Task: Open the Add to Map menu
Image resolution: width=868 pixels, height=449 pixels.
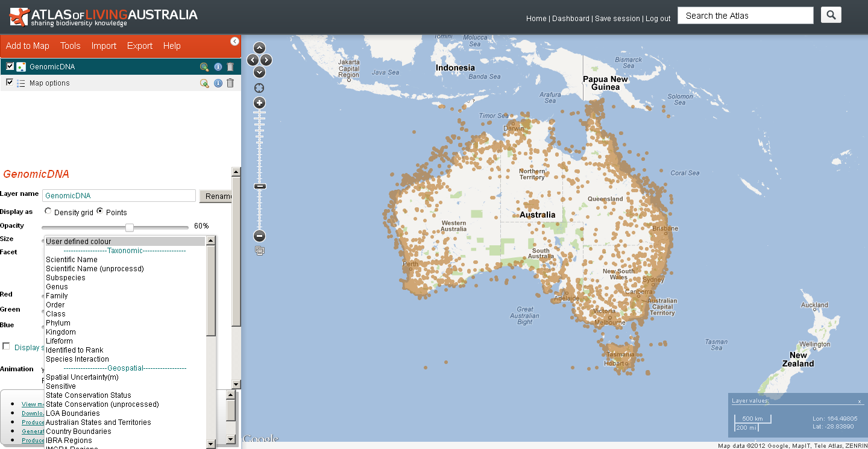Action: [x=28, y=46]
